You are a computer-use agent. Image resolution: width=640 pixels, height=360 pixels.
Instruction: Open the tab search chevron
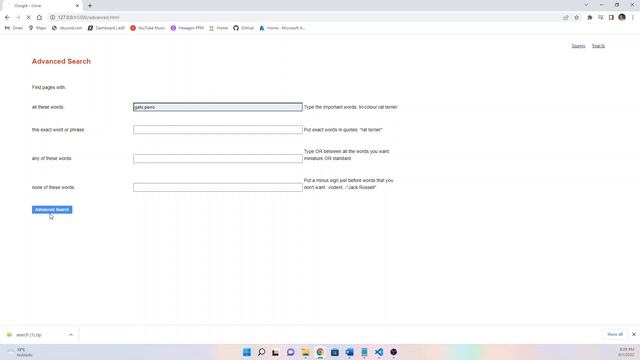click(x=586, y=5)
